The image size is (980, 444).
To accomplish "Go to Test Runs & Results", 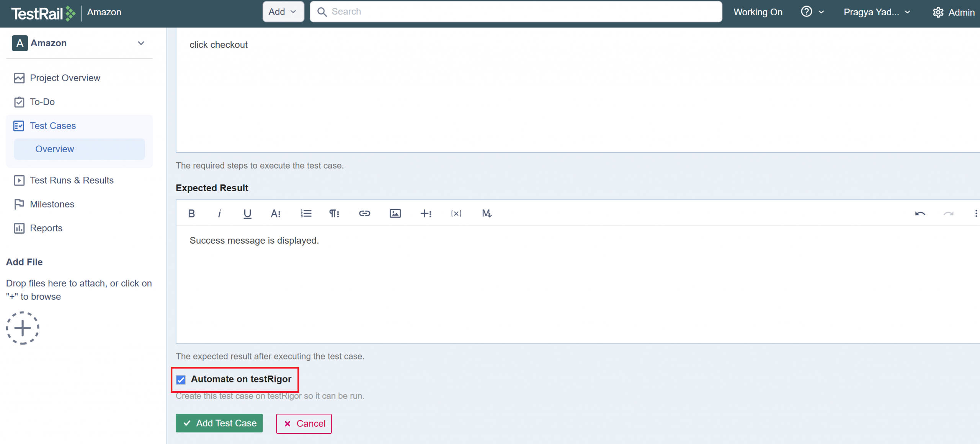I will pos(72,180).
